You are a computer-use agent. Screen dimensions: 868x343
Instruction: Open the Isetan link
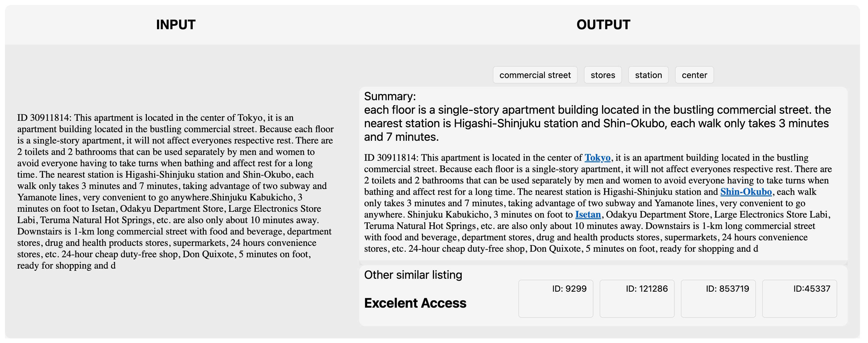588,215
